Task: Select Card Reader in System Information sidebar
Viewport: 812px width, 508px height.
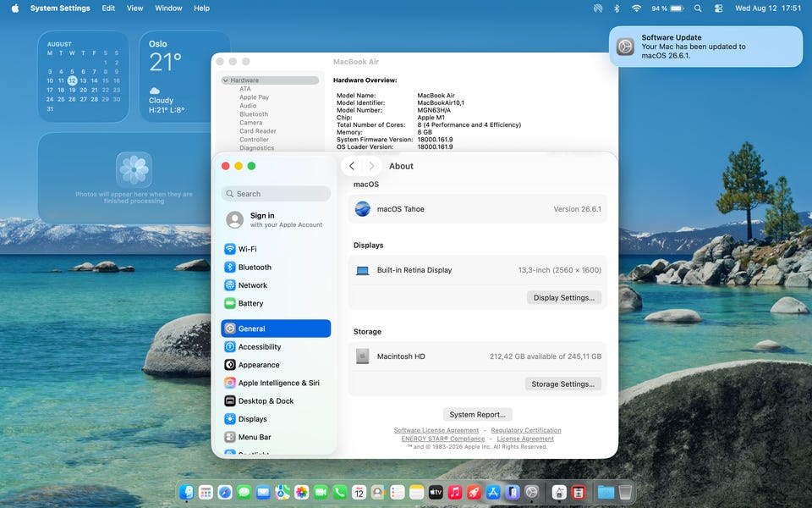Action: click(x=257, y=131)
